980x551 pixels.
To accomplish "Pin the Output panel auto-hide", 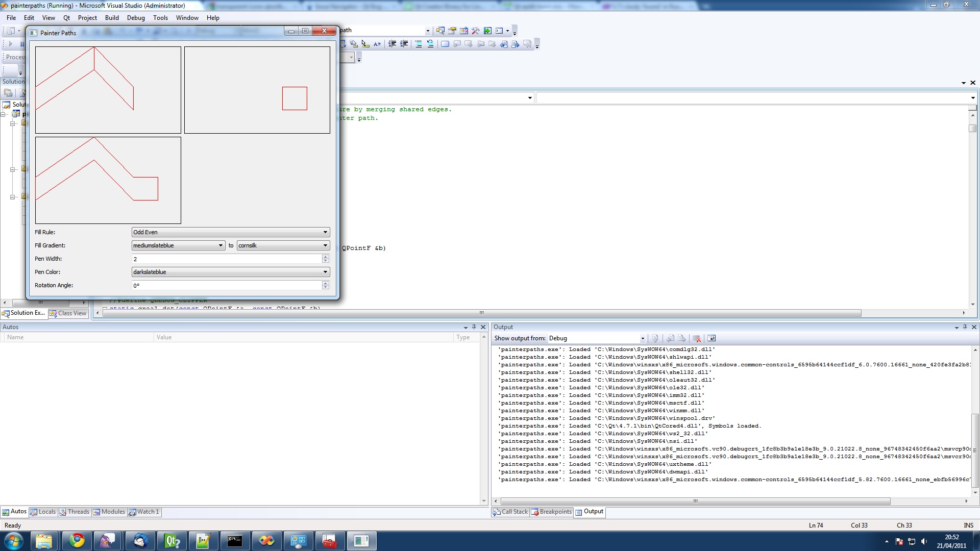I will pos(965,327).
